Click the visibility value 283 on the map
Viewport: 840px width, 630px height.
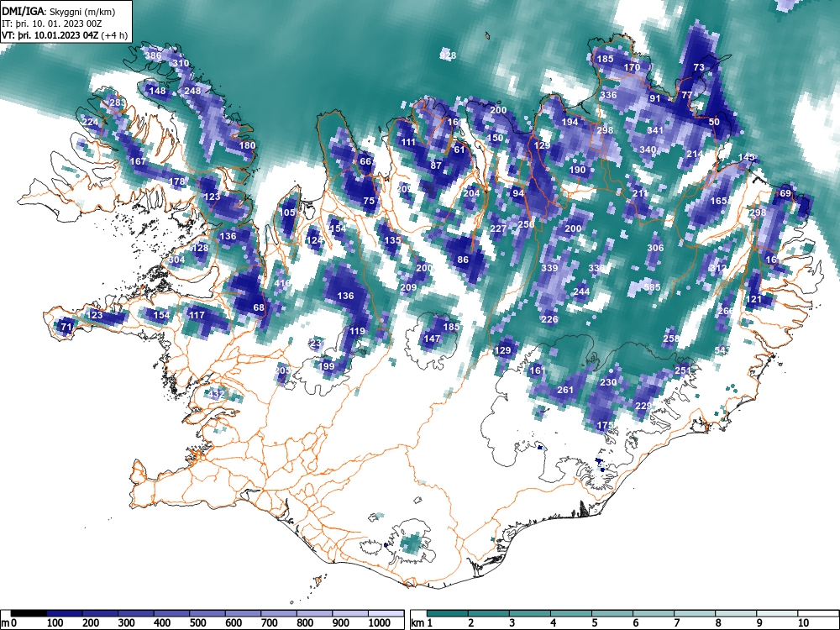[x=118, y=102]
